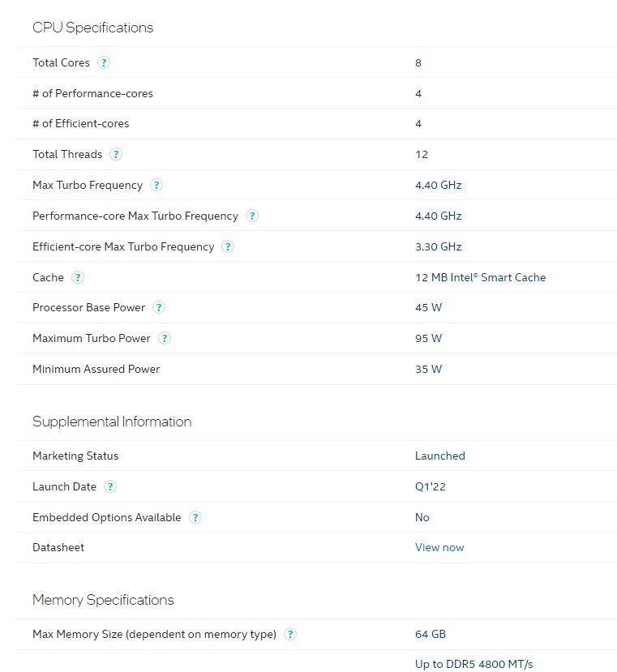
Task: Click help icon next to Total Cores
Action: pyautogui.click(x=104, y=62)
